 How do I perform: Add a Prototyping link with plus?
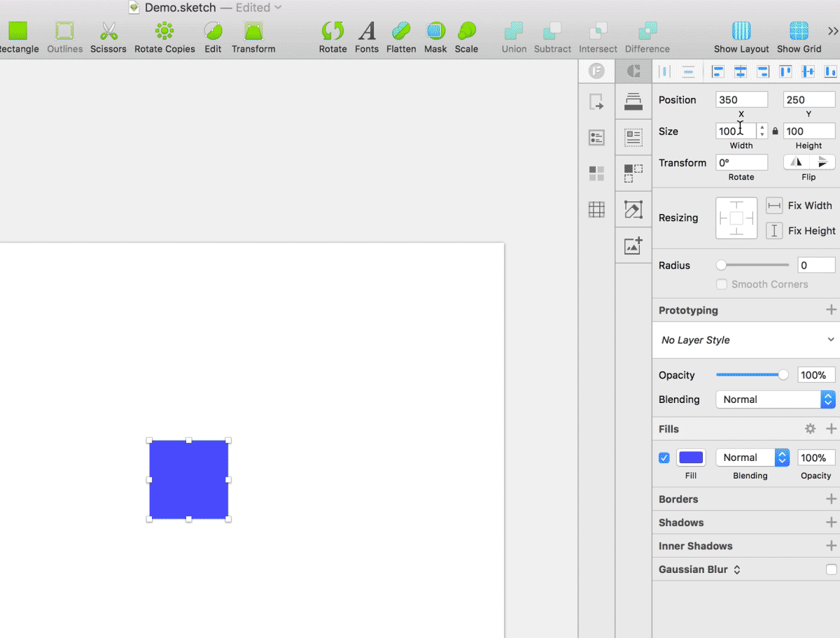pos(831,310)
